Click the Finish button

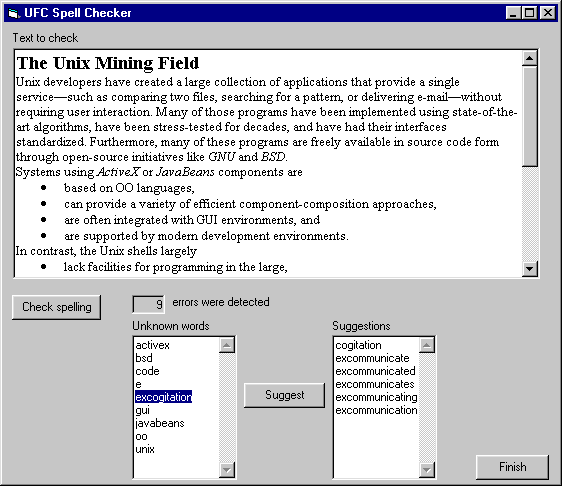pyautogui.click(x=513, y=467)
